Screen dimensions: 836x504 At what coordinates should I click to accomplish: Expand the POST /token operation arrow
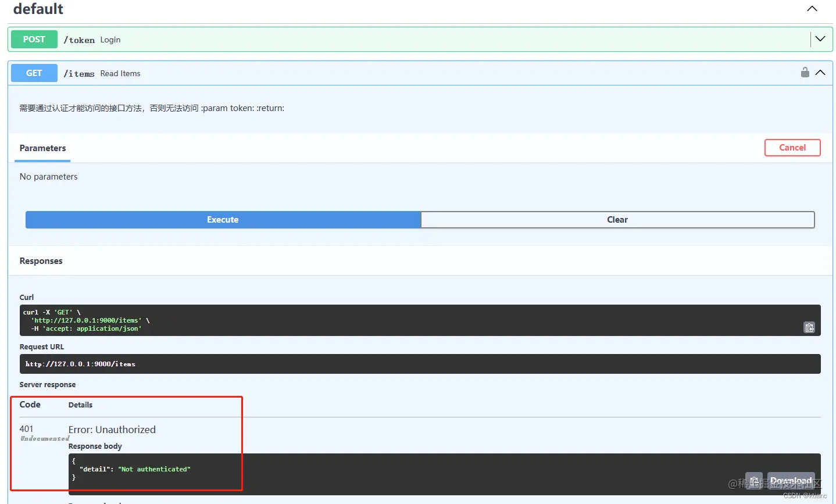point(820,39)
